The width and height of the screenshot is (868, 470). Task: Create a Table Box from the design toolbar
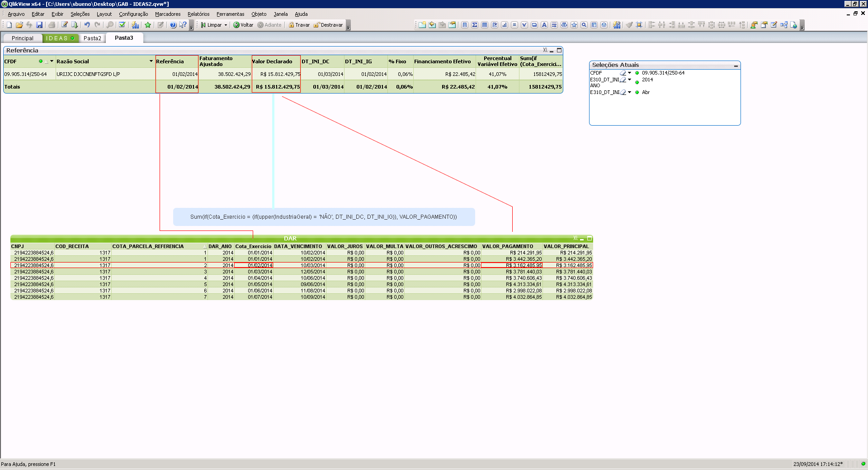tap(485, 25)
